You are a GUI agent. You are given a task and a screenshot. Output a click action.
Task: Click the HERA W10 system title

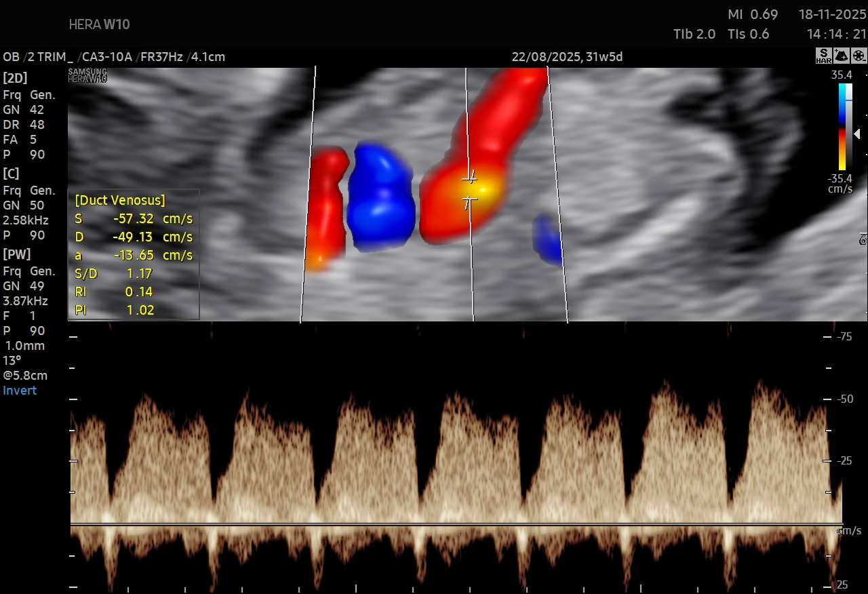pos(99,24)
